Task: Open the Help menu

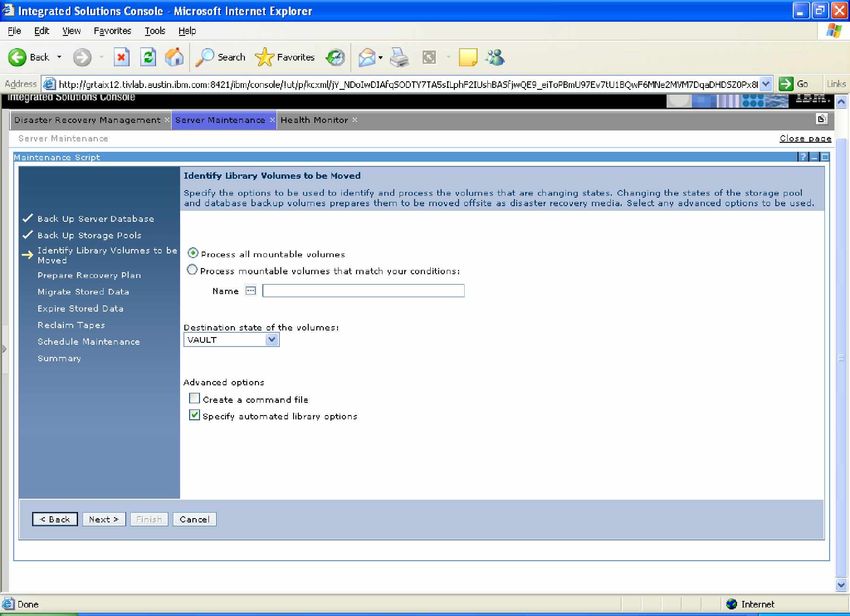Action: [187, 31]
